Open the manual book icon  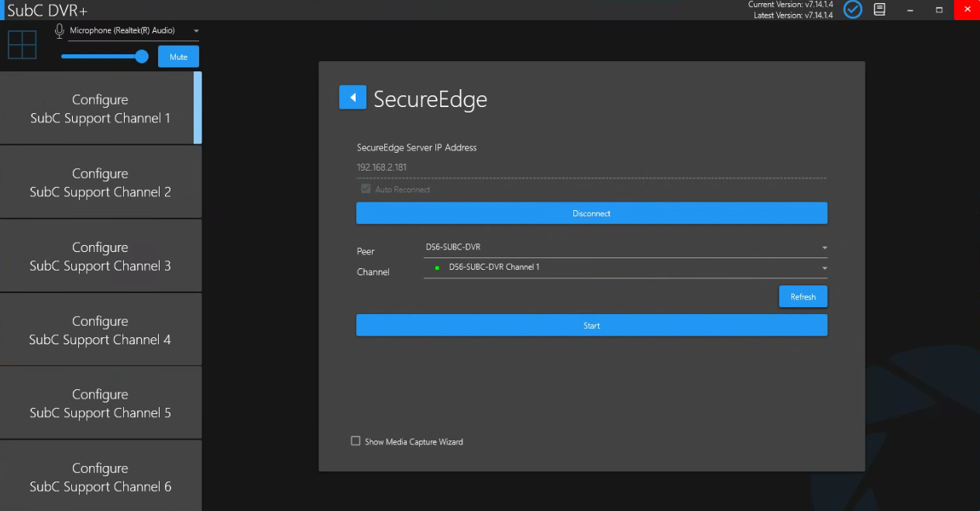[x=879, y=9]
